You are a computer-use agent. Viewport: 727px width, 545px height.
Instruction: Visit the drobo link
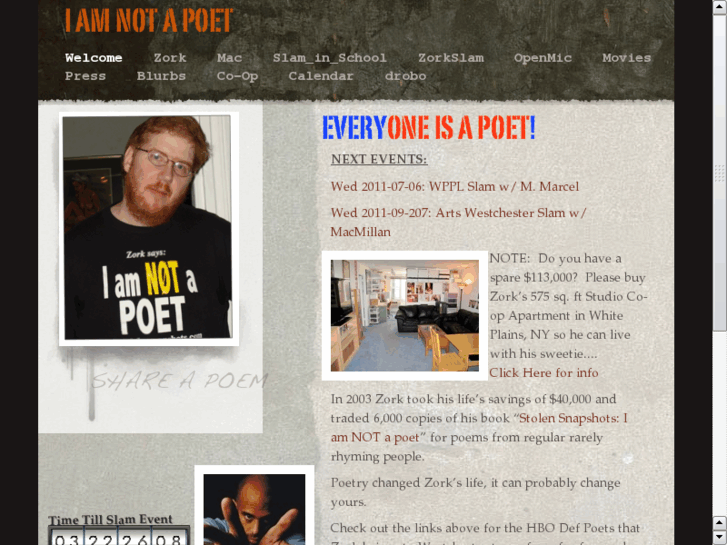[405, 76]
